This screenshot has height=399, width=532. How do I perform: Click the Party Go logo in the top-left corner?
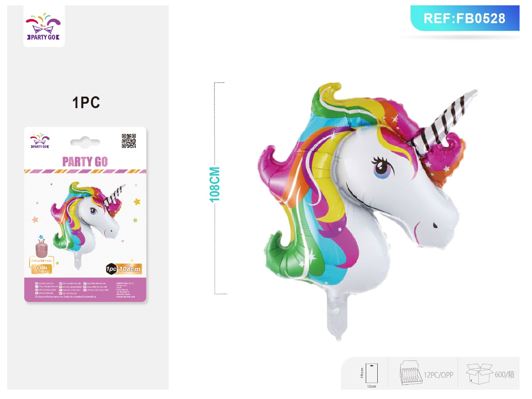point(44,26)
